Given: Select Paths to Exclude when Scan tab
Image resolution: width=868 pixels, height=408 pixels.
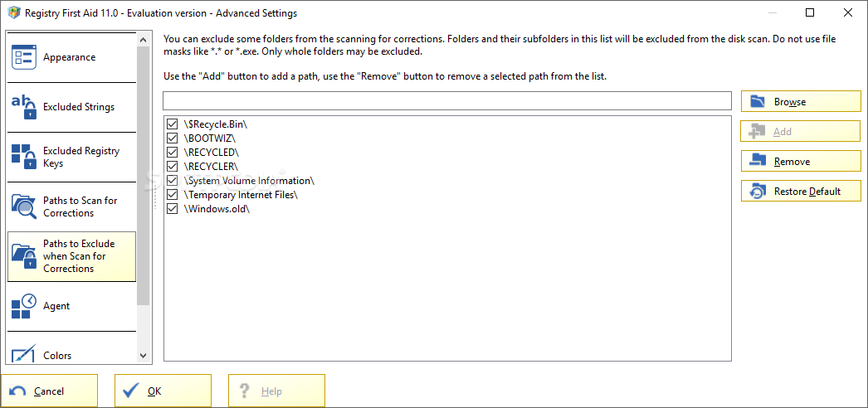Looking at the screenshot, I should (x=71, y=256).
